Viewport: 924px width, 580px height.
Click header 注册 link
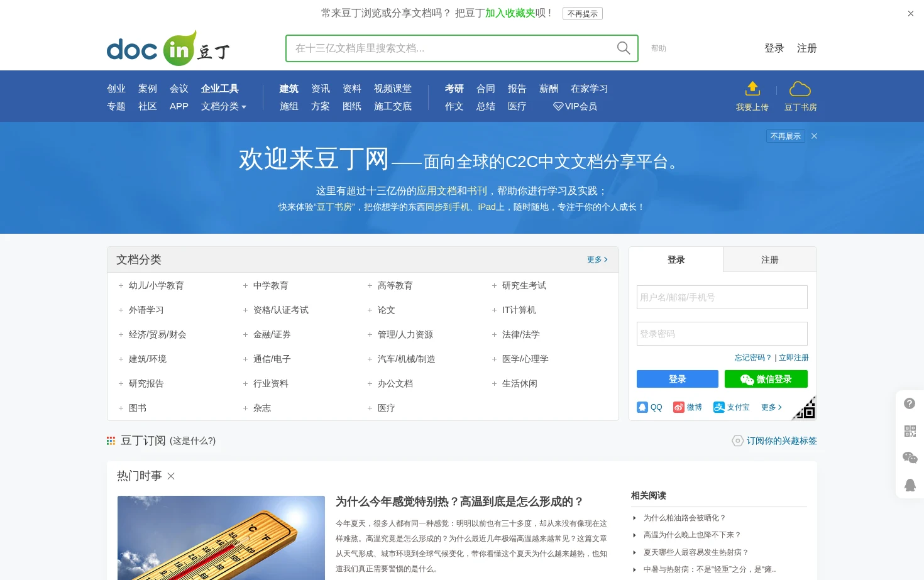click(807, 48)
